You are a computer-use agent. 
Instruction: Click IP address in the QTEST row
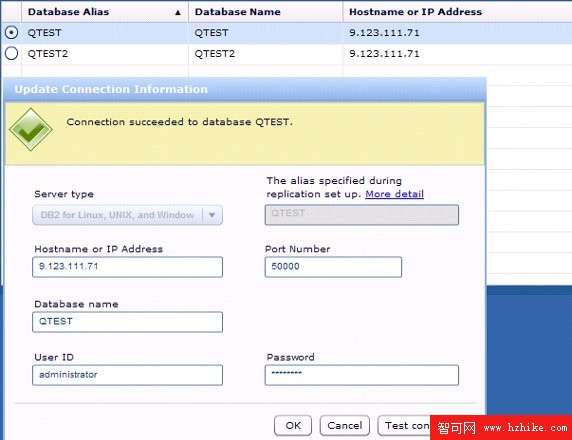tap(384, 33)
